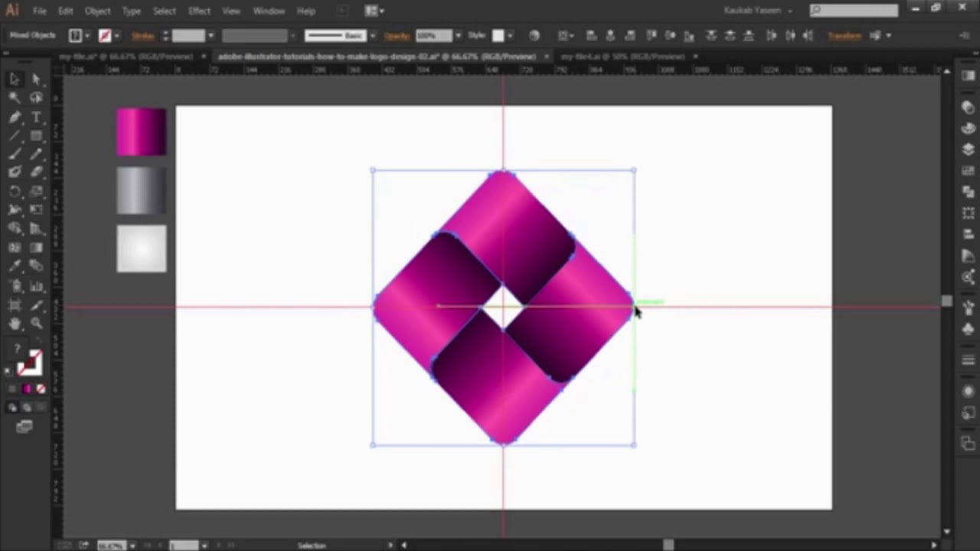Open the Object menu
Image resolution: width=980 pixels, height=551 pixels.
tap(97, 11)
